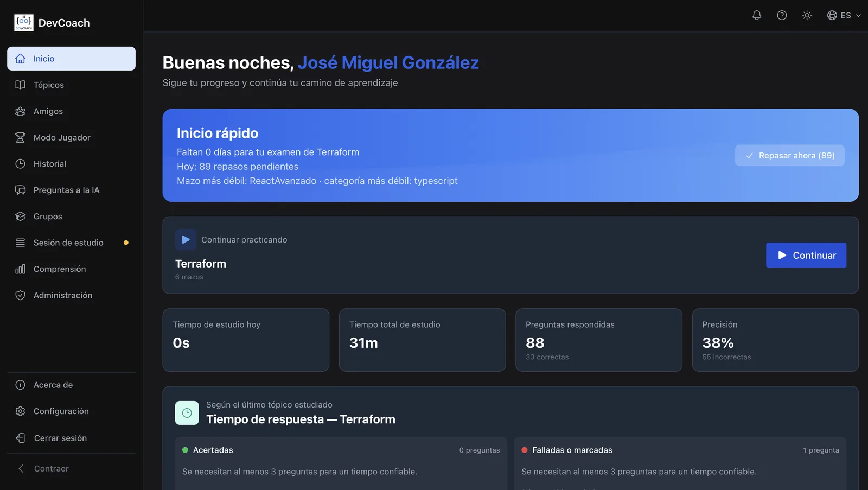This screenshot has width=868, height=490.
Task: Click "Hoy: 89 repasos pendientes" text
Action: tap(238, 167)
